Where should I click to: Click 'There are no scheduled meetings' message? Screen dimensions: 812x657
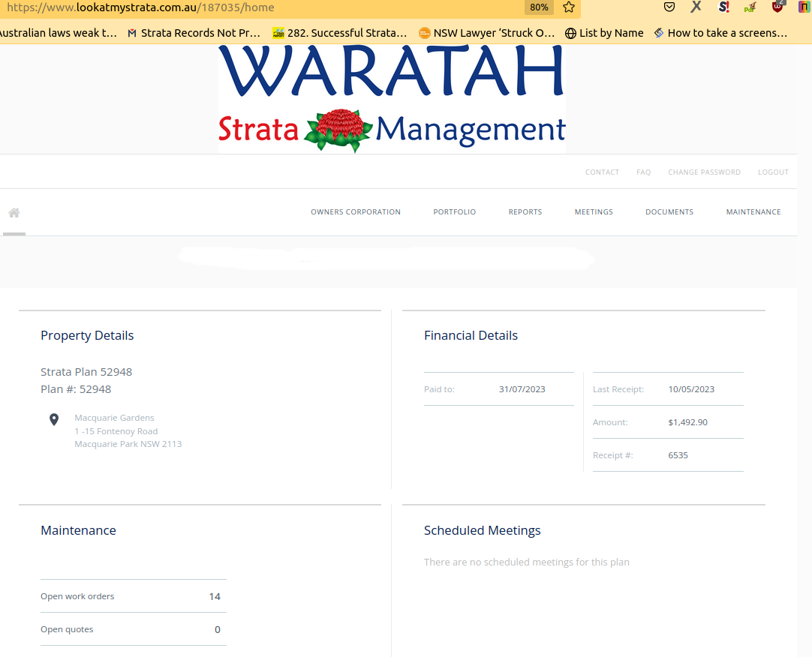click(x=527, y=562)
